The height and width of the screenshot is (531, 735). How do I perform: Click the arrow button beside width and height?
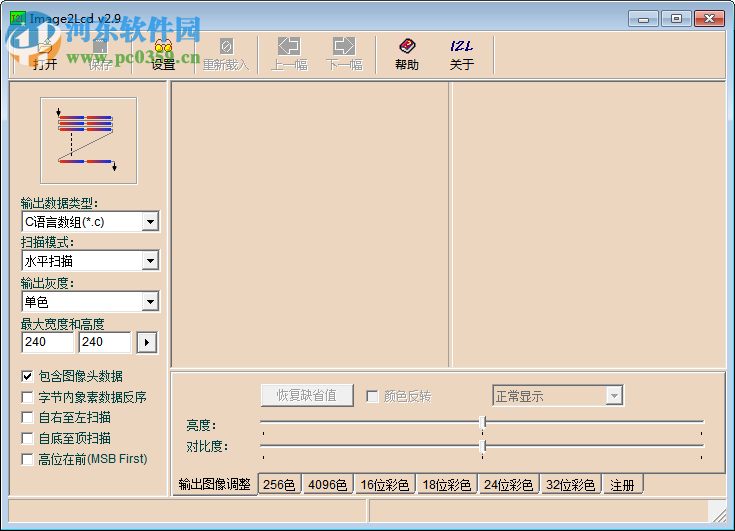147,343
